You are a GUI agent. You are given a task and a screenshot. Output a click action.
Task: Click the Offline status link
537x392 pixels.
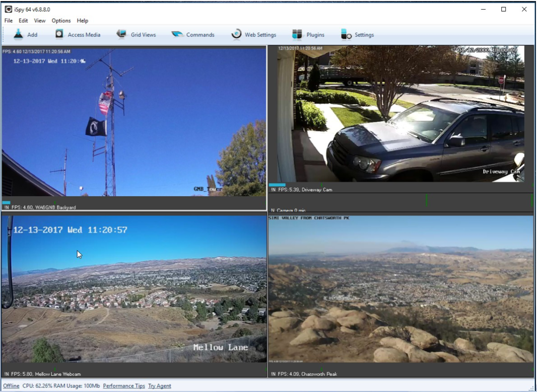point(11,386)
